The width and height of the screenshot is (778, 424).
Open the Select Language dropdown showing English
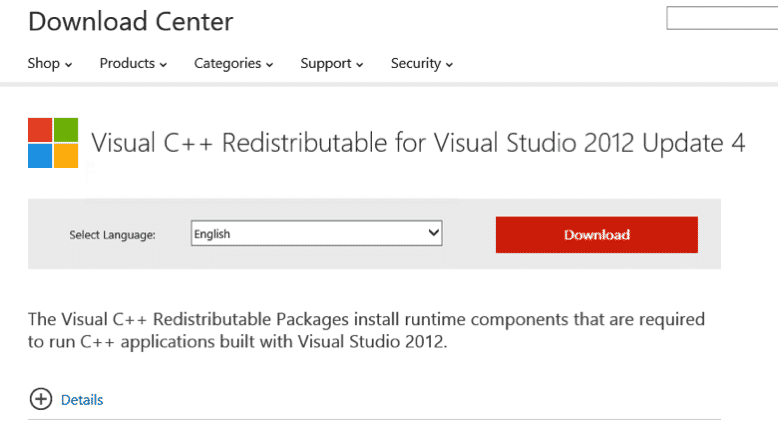tap(317, 233)
